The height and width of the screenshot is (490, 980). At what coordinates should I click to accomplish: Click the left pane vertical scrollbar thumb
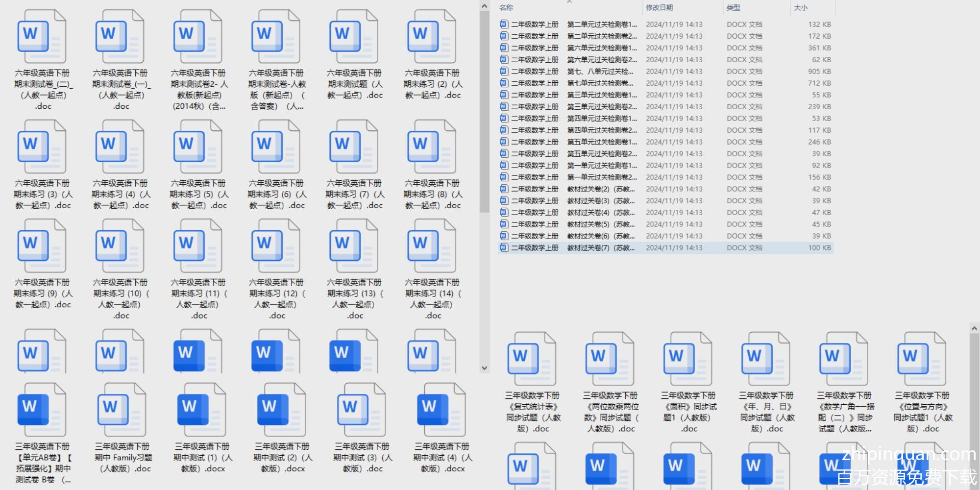[x=484, y=113]
